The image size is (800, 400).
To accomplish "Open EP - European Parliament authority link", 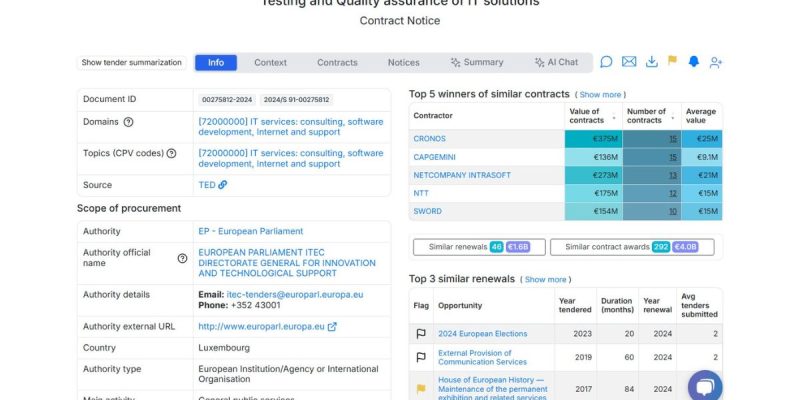I will coord(251,231).
